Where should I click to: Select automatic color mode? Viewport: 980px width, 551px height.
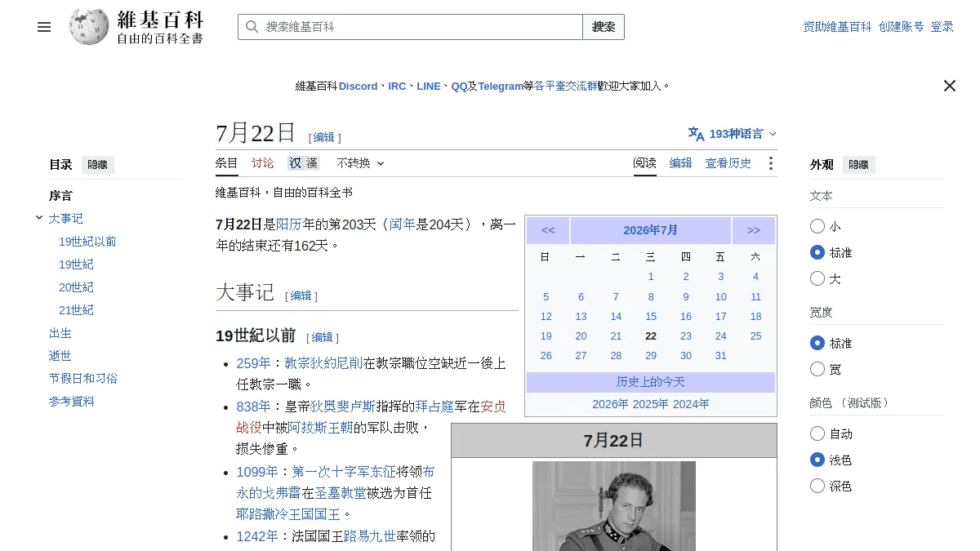coord(817,433)
